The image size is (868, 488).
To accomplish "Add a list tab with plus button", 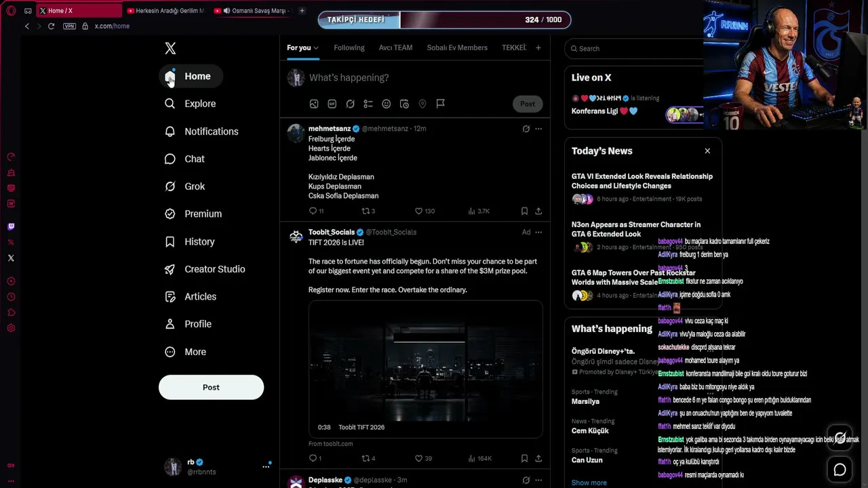I will pos(538,48).
